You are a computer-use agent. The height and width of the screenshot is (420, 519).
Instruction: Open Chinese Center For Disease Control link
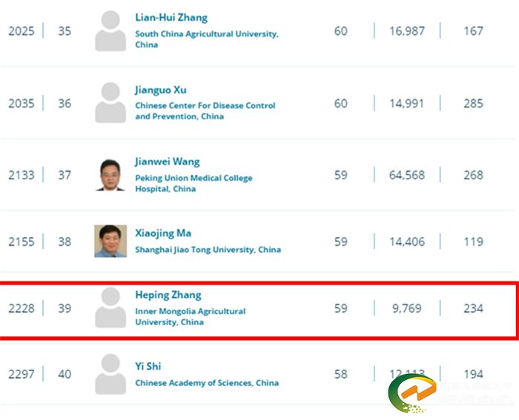pyautogui.click(x=205, y=111)
